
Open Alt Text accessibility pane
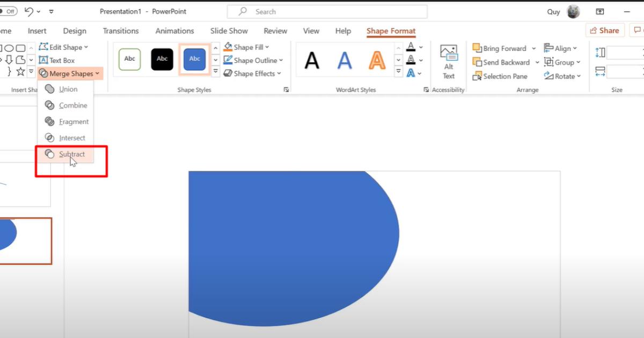click(x=449, y=61)
